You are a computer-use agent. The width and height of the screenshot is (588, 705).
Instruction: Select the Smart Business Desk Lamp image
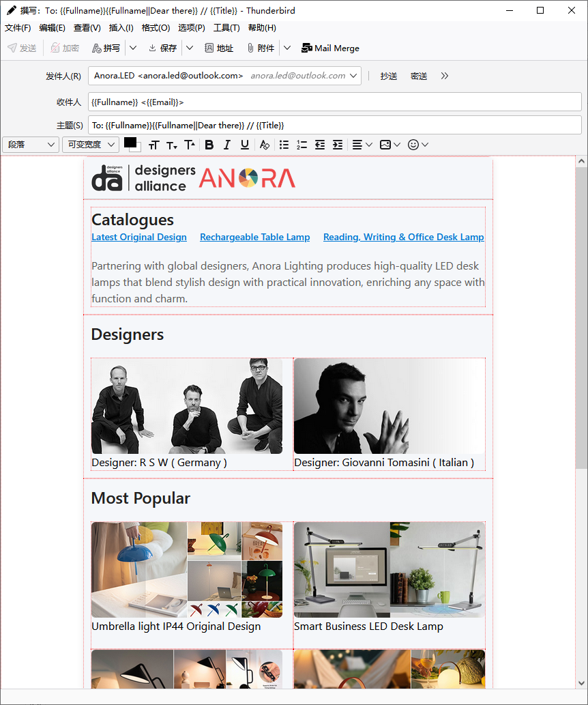coord(389,570)
